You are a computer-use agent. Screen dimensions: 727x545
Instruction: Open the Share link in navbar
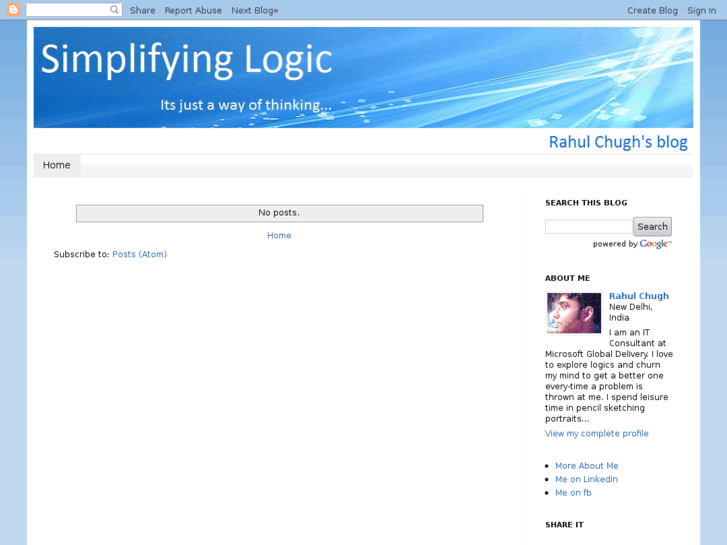click(142, 10)
